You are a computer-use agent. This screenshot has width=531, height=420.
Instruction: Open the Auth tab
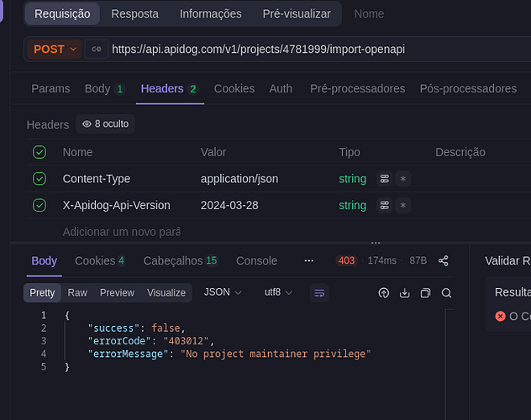pyautogui.click(x=281, y=89)
